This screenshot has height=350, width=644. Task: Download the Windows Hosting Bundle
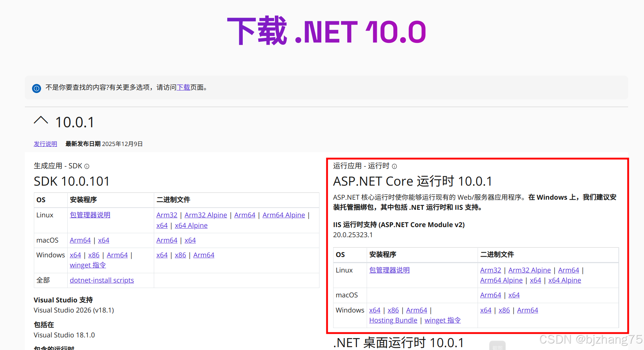coord(393,320)
